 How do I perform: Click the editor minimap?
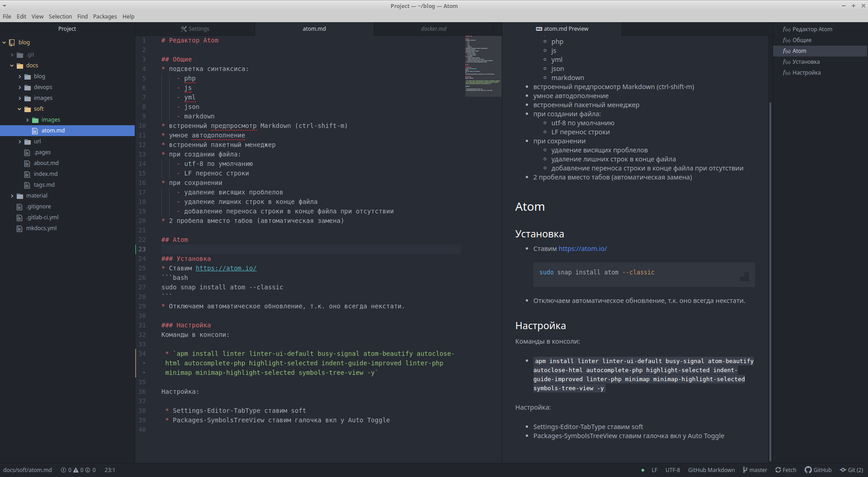click(483, 66)
